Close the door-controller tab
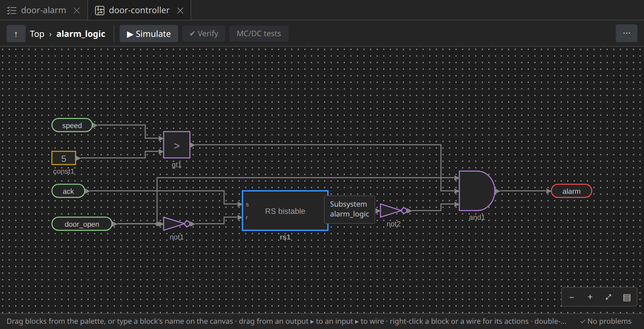Image resolution: width=644 pixels, height=329 pixels. click(x=180, y=11)
